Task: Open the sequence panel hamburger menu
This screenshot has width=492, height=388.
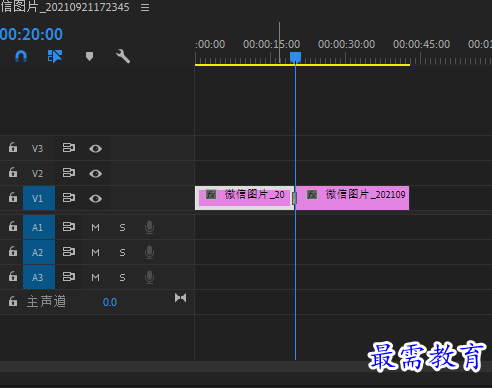Action: pyautogui.click(x=145, y=7)
